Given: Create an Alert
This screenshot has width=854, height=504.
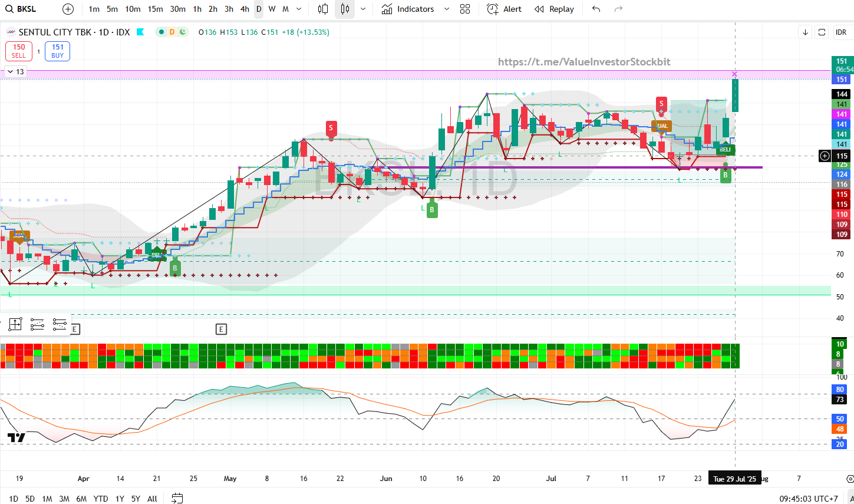Looking at the screenshot, I should click(x=504, y=9).
